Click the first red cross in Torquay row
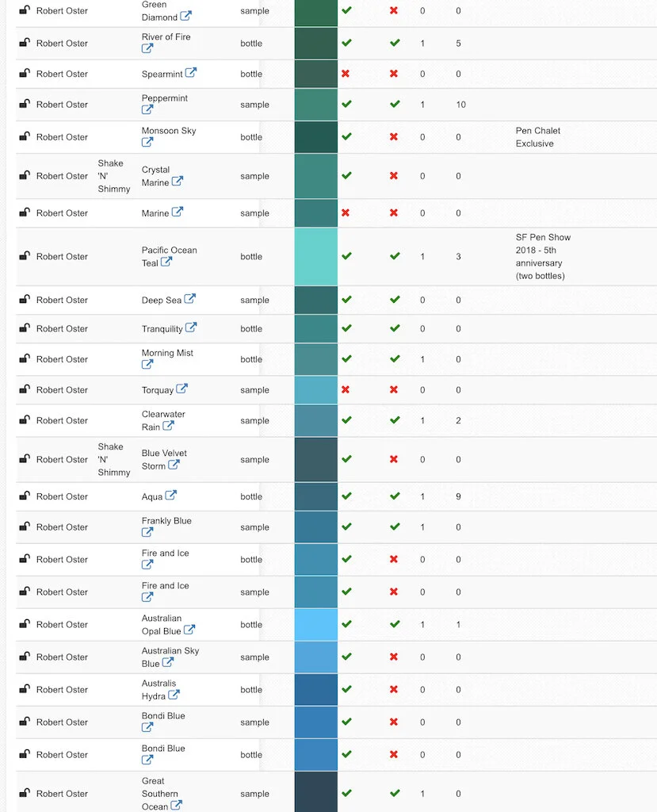Viewport: 657px width, 812px height. (x=346, y=389)
